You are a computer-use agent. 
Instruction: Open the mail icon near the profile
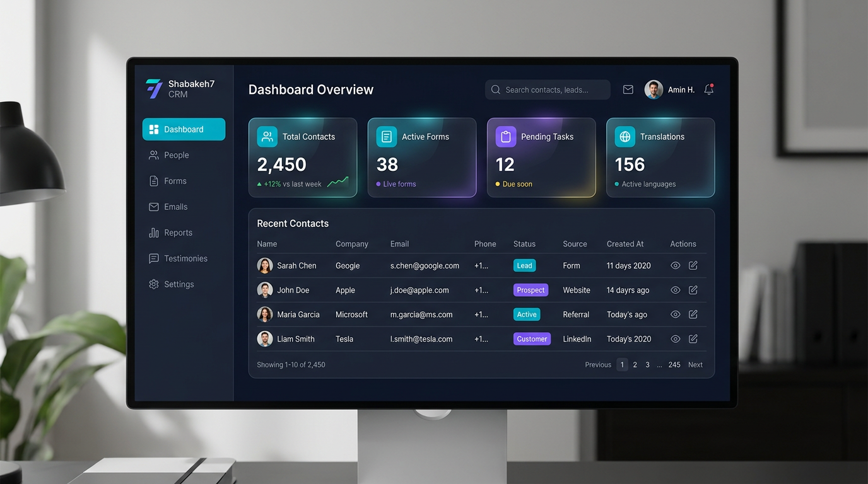628,89
